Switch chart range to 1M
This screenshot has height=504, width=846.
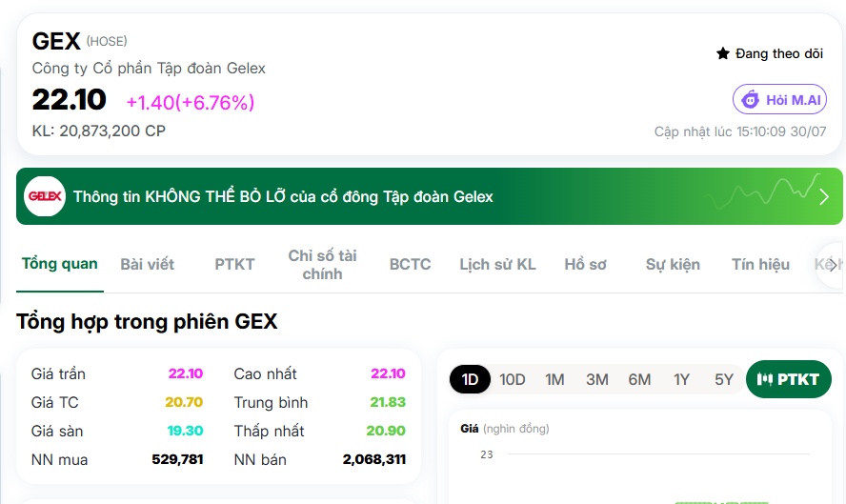tap(554, 379)
